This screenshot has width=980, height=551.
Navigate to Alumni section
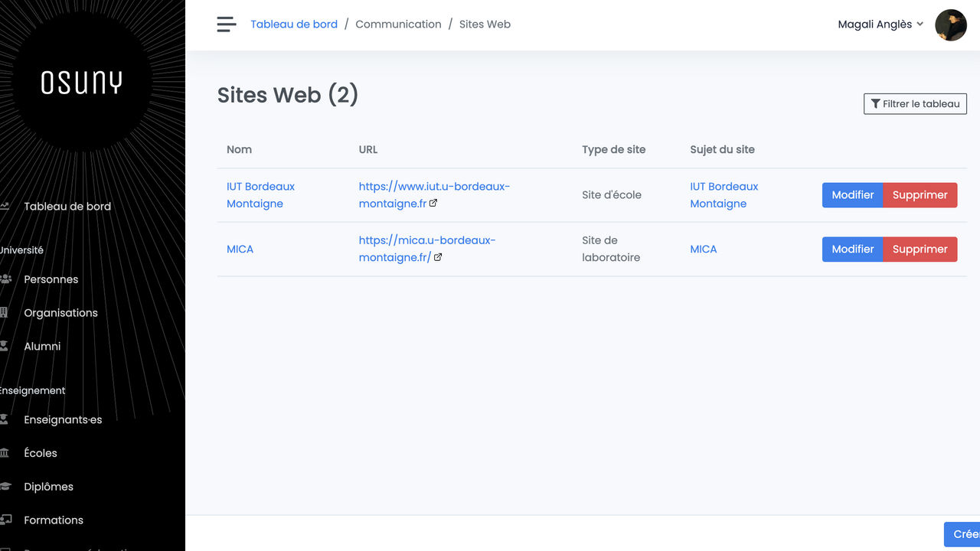tap(42, 347)
